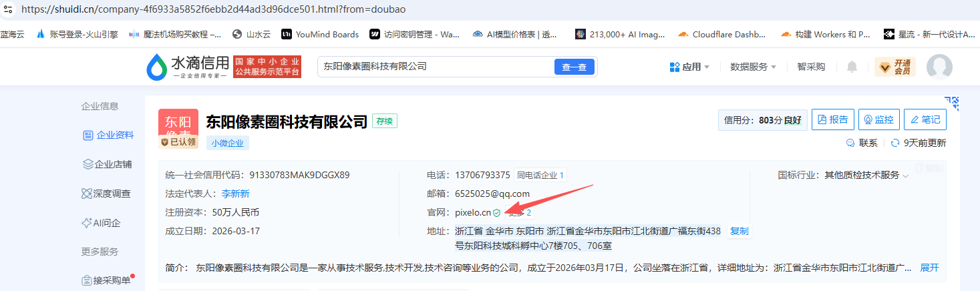
Task: Open the Cloudflare Dashb... bookmark
Action: pos(723,34)
